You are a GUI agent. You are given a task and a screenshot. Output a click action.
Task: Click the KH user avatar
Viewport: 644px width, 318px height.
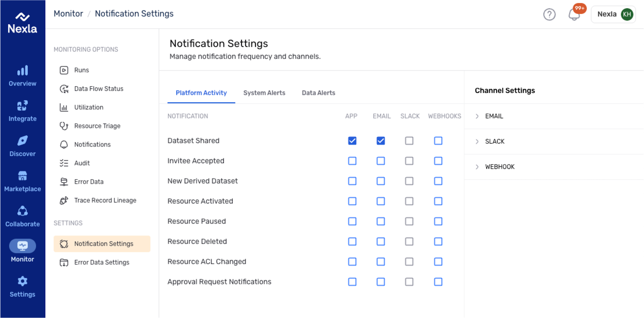[x=627, y=14]
